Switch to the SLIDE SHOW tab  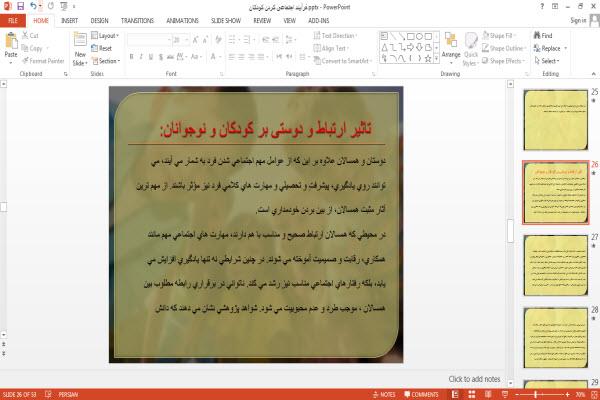[x=226, y=21]
